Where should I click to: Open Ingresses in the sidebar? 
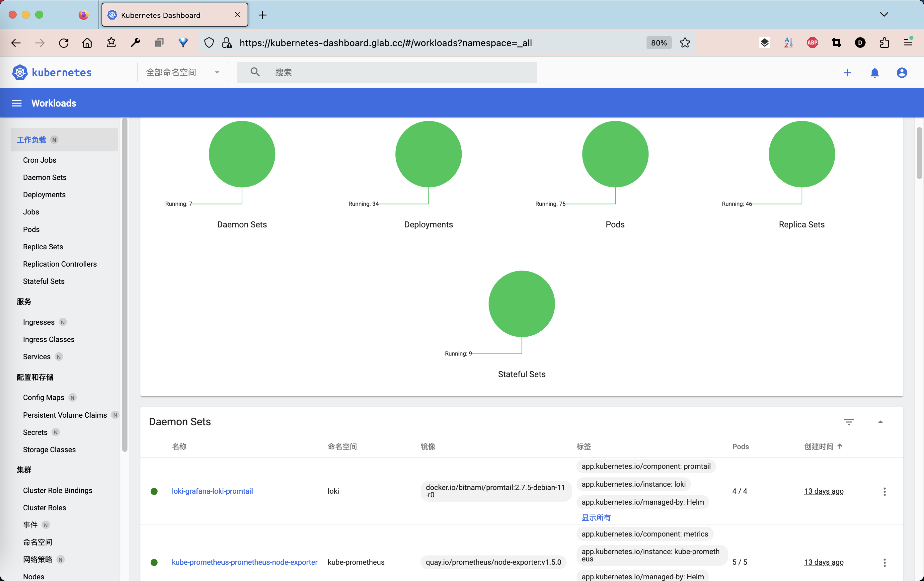pyautogui.click(x=39, y=322)
